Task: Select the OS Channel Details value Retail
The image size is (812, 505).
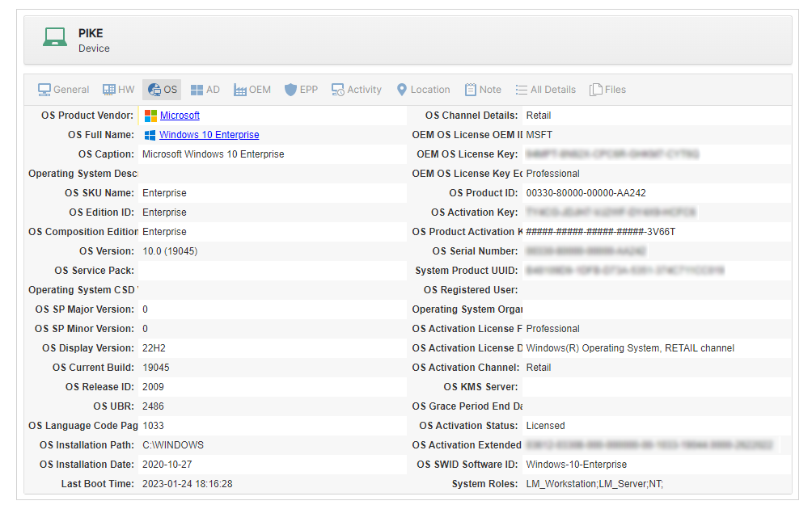Action: [539, 116]
